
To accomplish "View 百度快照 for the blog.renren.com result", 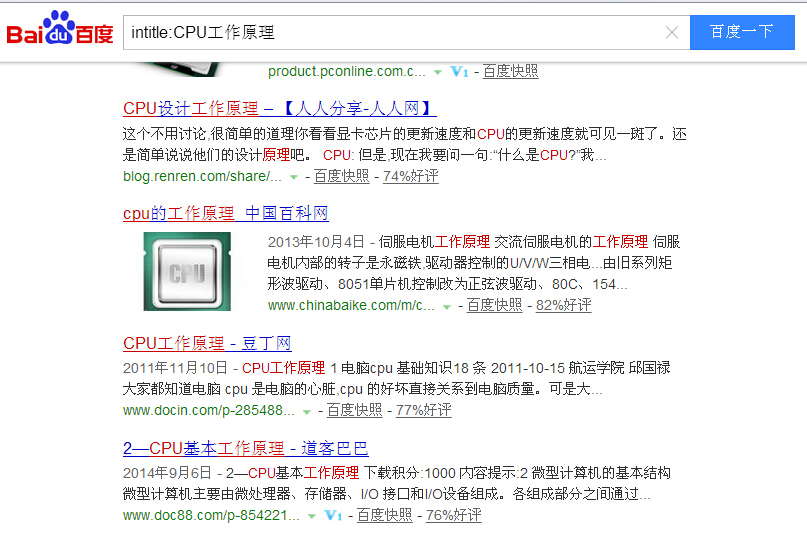I will pos(341,176).
